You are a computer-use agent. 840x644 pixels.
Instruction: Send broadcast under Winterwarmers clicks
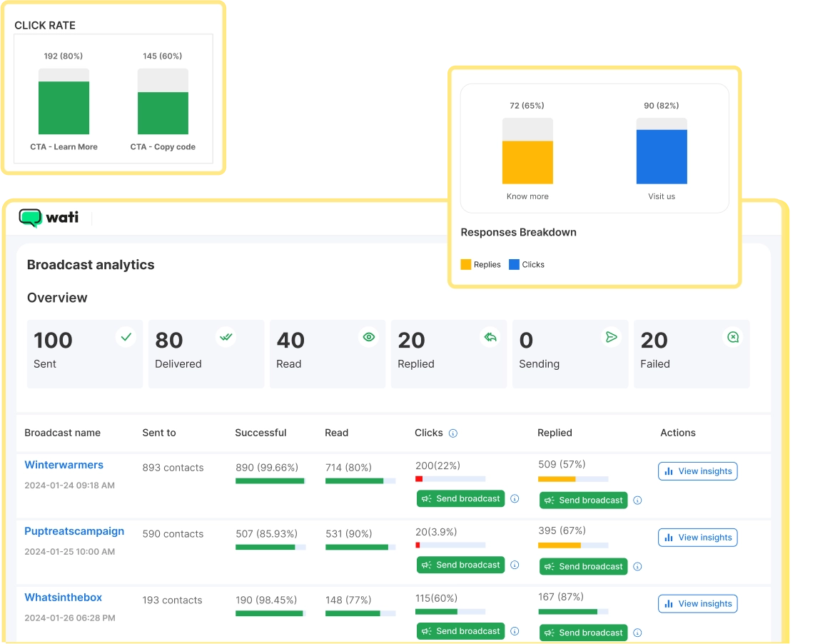[460, 499]
